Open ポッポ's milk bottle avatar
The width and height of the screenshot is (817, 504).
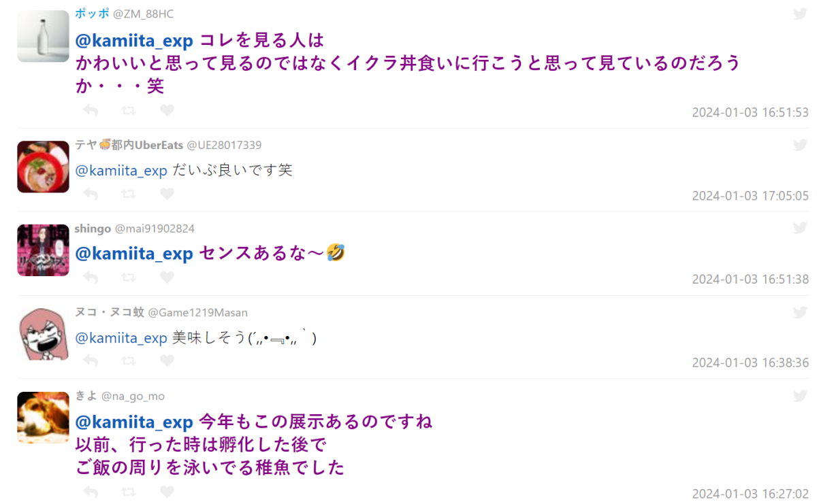pos(43,36)
